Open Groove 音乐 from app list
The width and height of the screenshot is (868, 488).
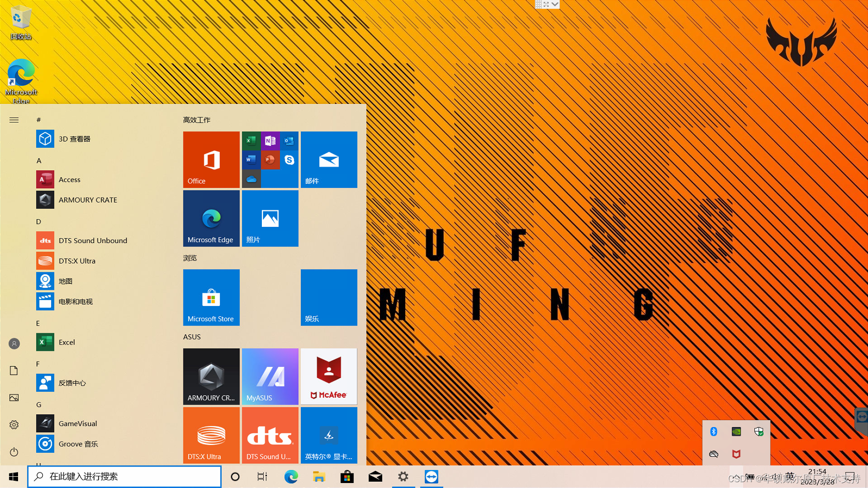(102, 444)
